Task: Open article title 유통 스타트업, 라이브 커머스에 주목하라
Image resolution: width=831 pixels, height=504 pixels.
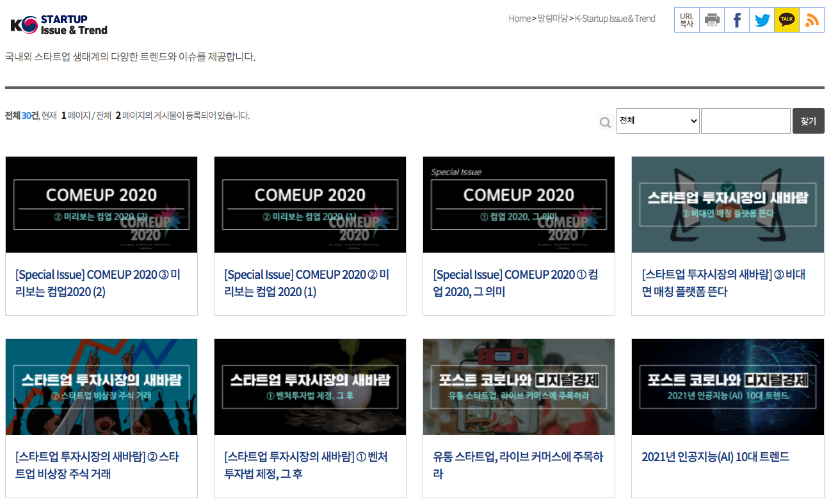Action: (518, 466)
